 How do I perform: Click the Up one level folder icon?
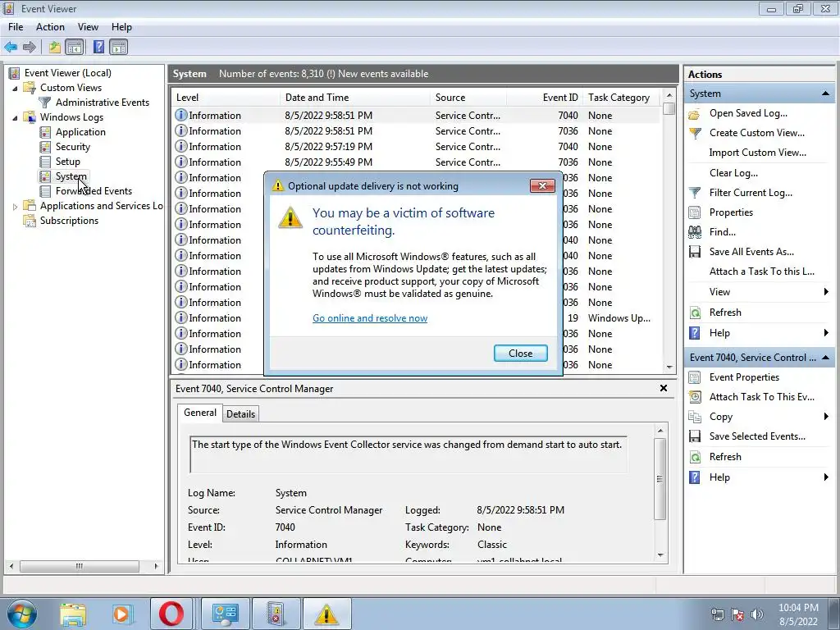point(55,47)
